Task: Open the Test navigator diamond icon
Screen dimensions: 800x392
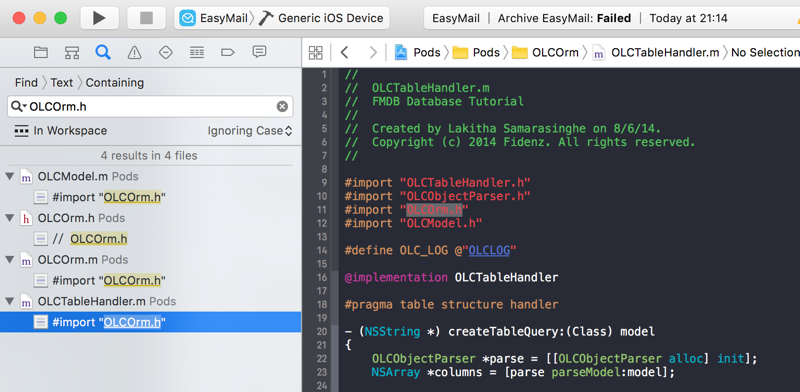Action: (166, 52)
